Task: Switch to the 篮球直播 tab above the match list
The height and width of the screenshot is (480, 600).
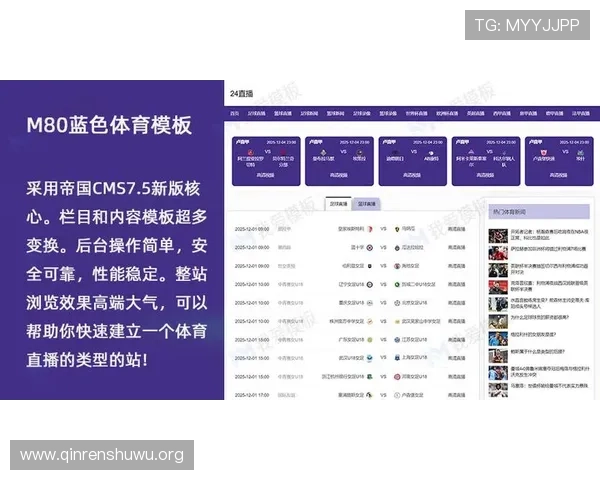Action: pyautogui.click(x=367, y=204)
